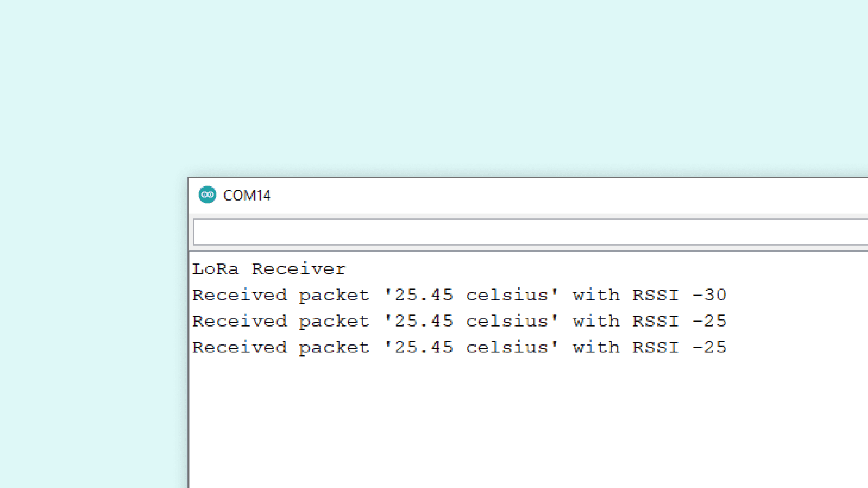
Task: Click the -25 value in the last line
Action: point(709,347)
